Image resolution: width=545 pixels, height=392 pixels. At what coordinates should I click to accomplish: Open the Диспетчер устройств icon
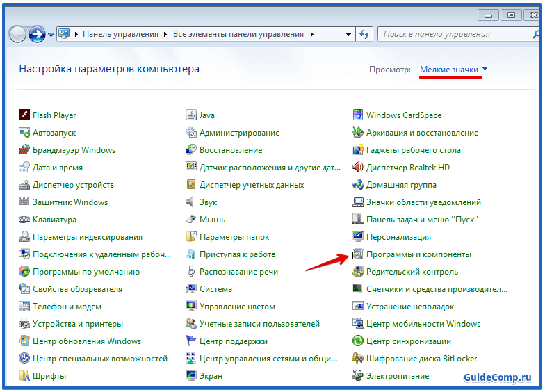(x=24, y=185)
